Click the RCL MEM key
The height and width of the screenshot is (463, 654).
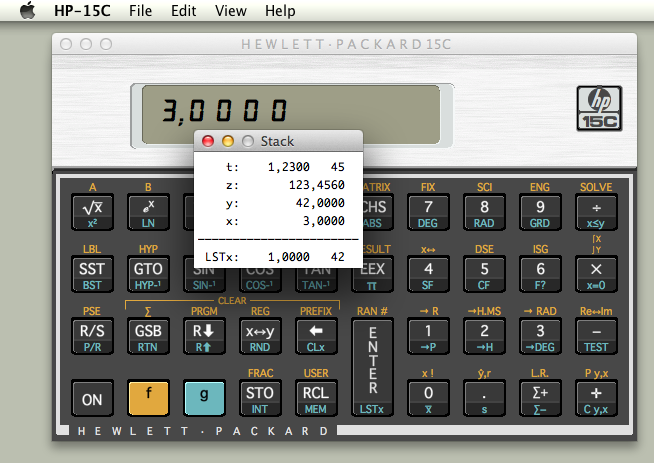tap(316, 398)
